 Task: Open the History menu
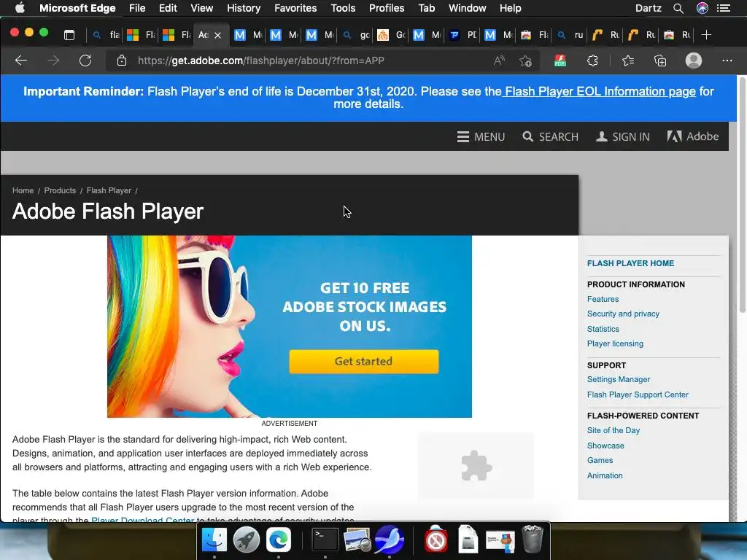click(244, 8)
